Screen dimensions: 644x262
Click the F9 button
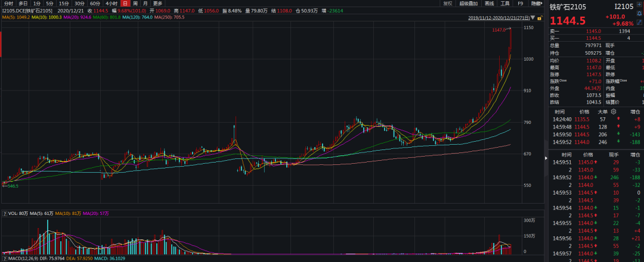click(x=520, y=4)
